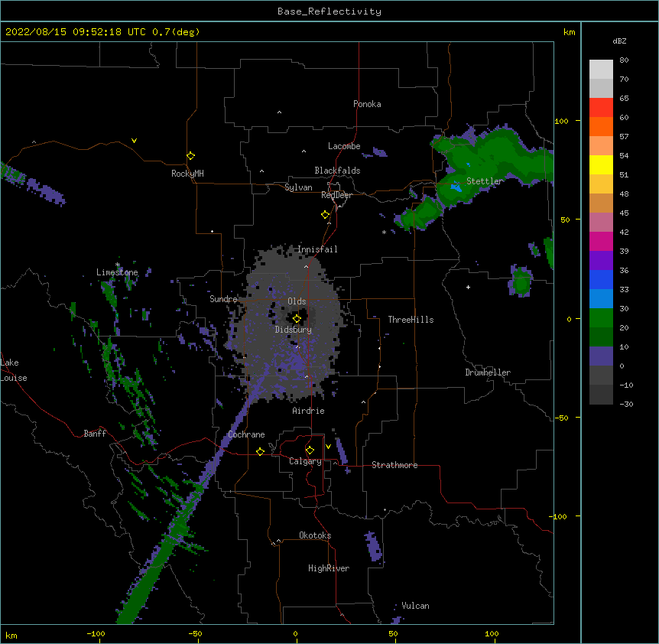
Task: Click the yellow V marker northeast of Calgary
Action: (328, 447)
